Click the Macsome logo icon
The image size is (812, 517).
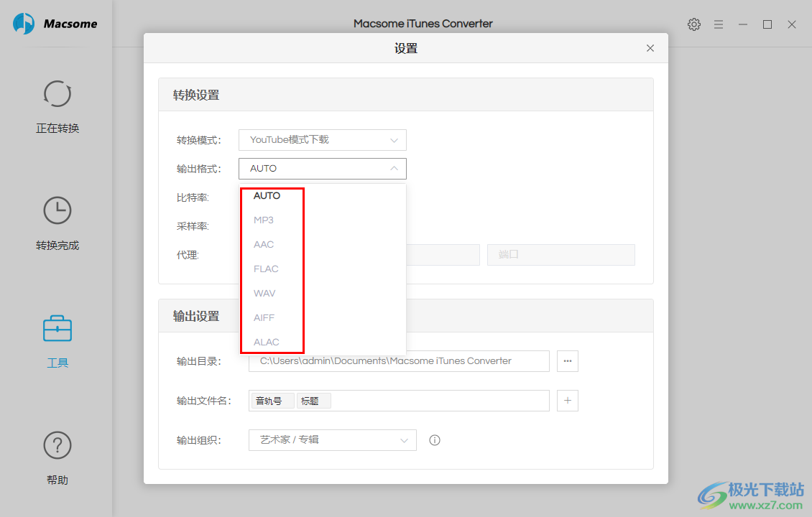tap(24, 23)
